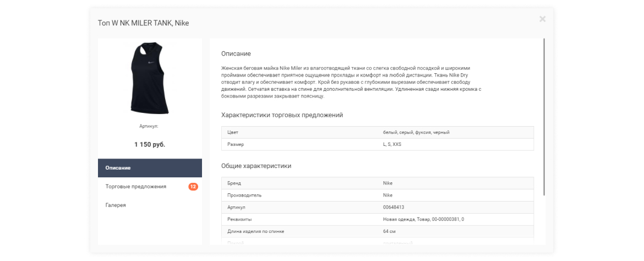
Task: Click the Nike value in Бренд row
Action: pos(388,183)
